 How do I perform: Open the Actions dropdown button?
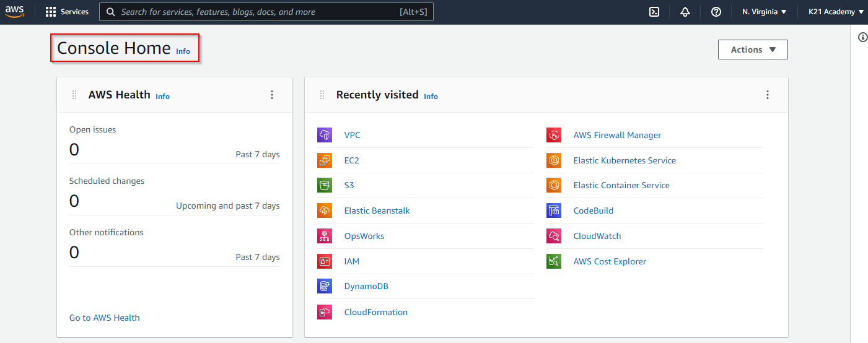[x=753, y=50]
